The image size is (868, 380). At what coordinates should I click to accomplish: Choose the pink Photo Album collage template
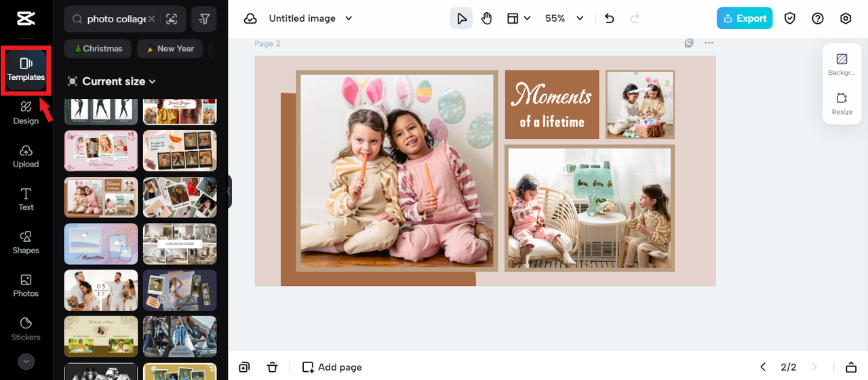pos(101,150)
